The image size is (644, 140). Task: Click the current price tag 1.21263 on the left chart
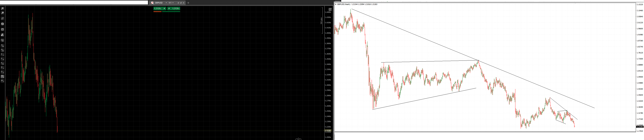(328, 130)
